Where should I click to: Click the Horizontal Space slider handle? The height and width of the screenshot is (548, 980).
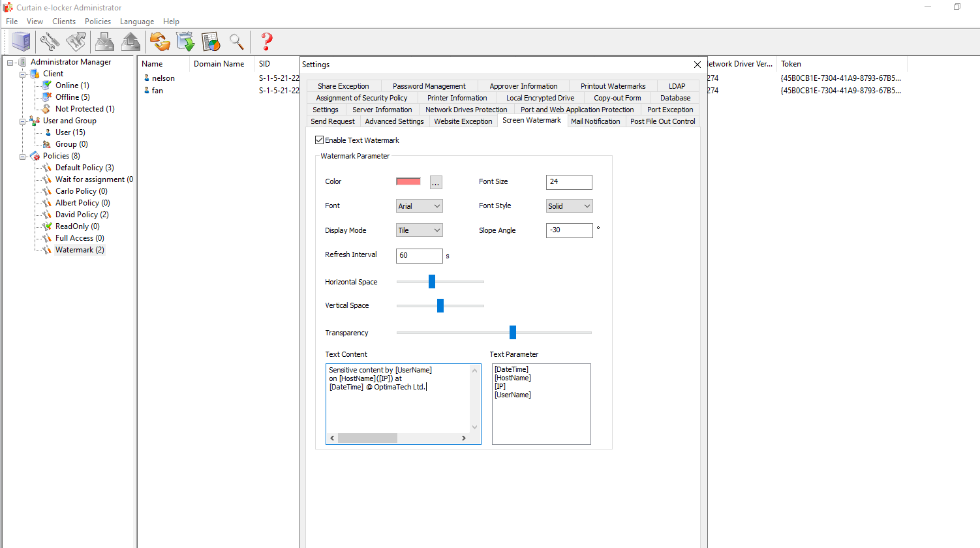point(432,281)
